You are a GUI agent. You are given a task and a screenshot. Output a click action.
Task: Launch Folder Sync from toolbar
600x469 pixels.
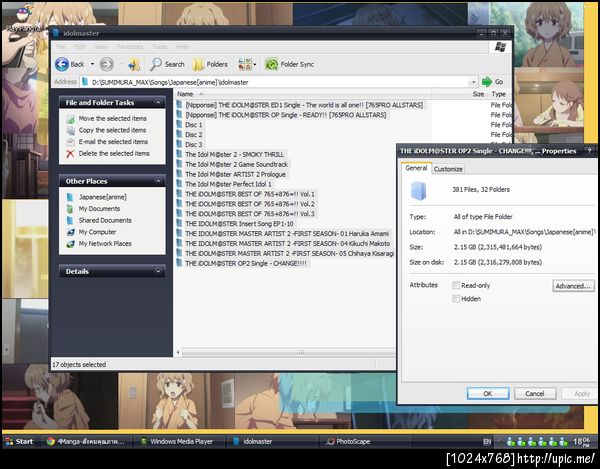pyautogui.click(x=290, y=64)
